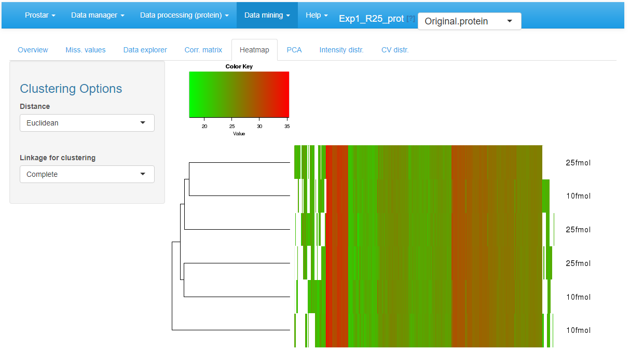
Task: Open the Distance dropdown showing Euclidean
Action: click(87, 123)
